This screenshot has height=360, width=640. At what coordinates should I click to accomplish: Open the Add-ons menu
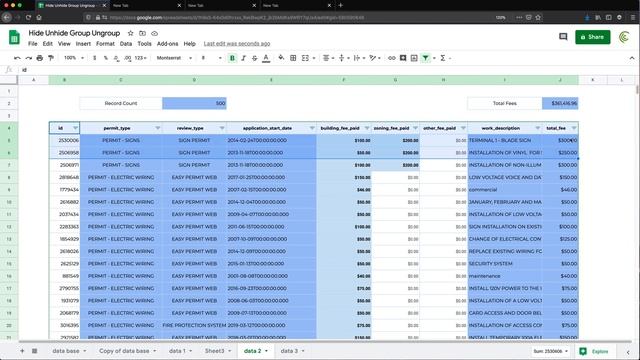(x=167, y=44)
